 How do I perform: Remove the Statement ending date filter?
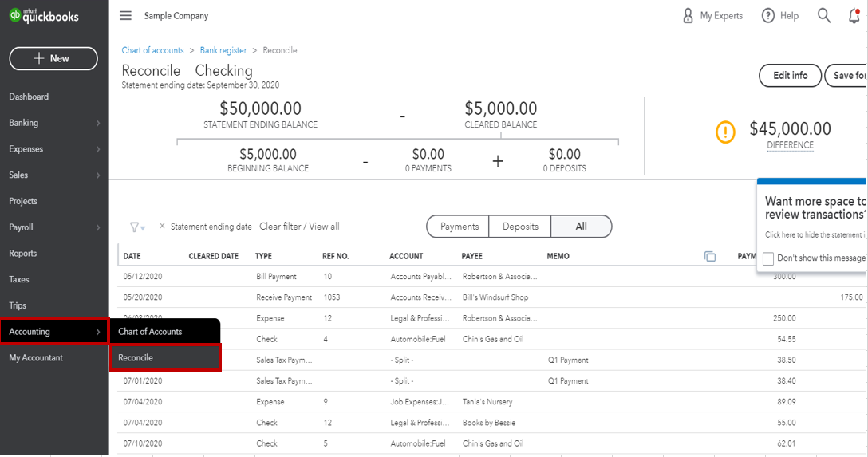point(162,227)
